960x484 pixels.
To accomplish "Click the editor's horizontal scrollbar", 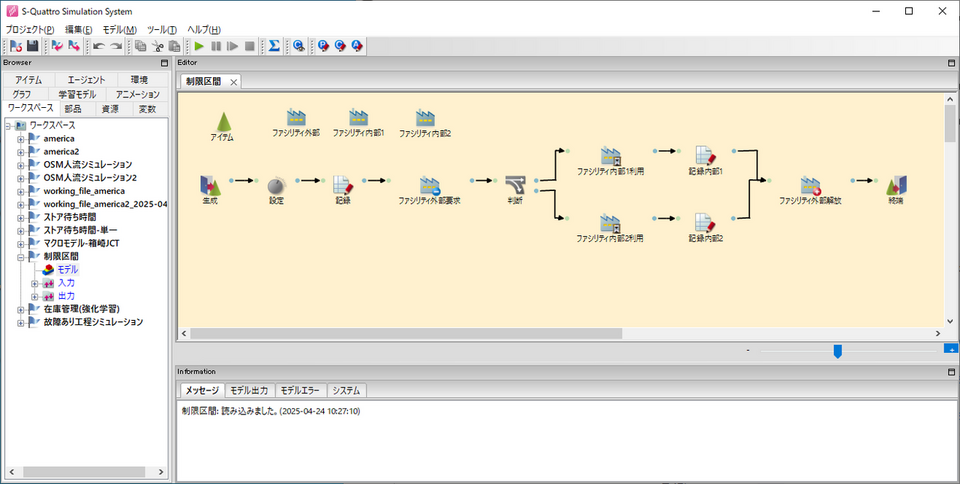I will (560, 333).
